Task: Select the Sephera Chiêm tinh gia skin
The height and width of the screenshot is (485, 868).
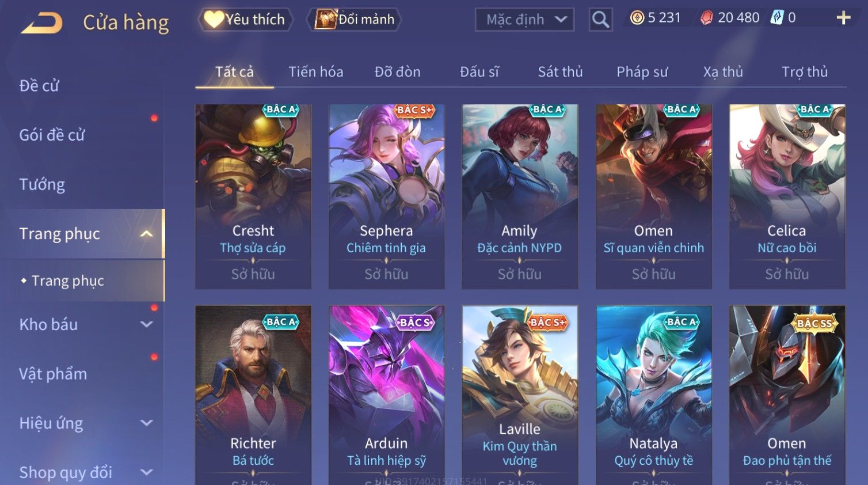Action: click(x=386, y=196)
